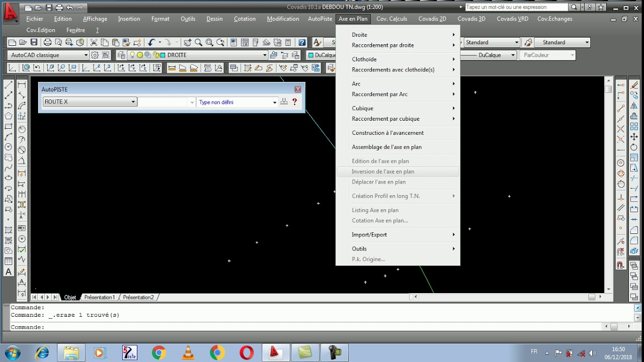This screenshot has width=644, height=362.
Task: Switch to the Présentation1 tab
Action: tap(100, 298)
